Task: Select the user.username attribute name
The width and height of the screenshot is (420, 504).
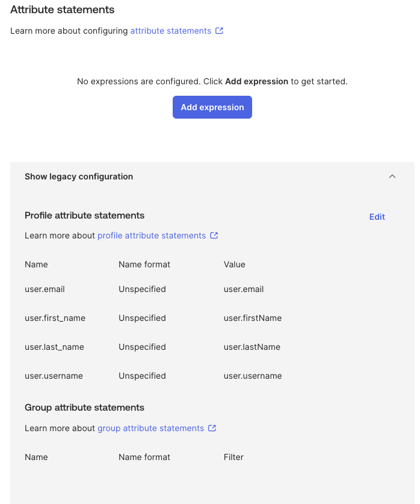Action: pos(54,376)
